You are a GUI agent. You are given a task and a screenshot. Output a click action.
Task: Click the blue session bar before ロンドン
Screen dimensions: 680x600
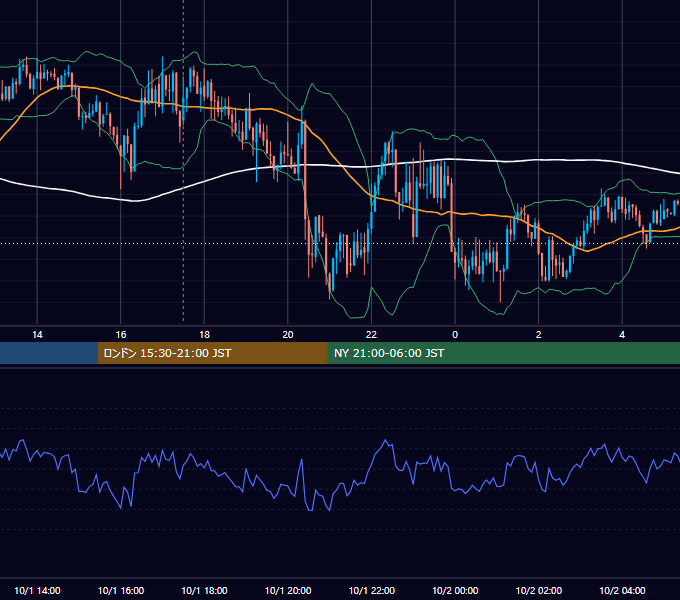click(x=49, y=353)
